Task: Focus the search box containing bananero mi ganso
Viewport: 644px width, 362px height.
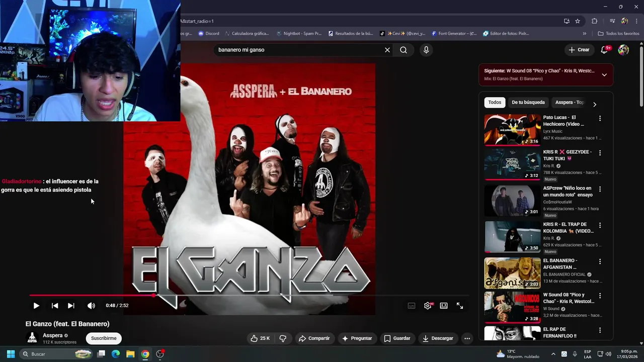Action: (x=299, y=50)
